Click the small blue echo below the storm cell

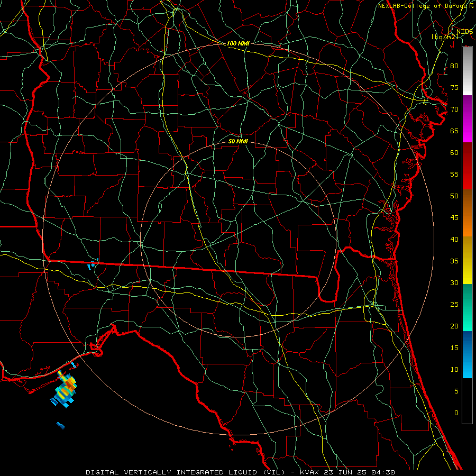[x=60, y=425]
